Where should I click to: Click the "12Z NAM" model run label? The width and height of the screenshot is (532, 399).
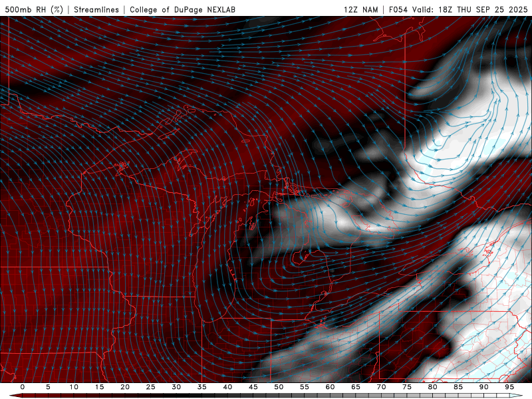pos(360,9)
